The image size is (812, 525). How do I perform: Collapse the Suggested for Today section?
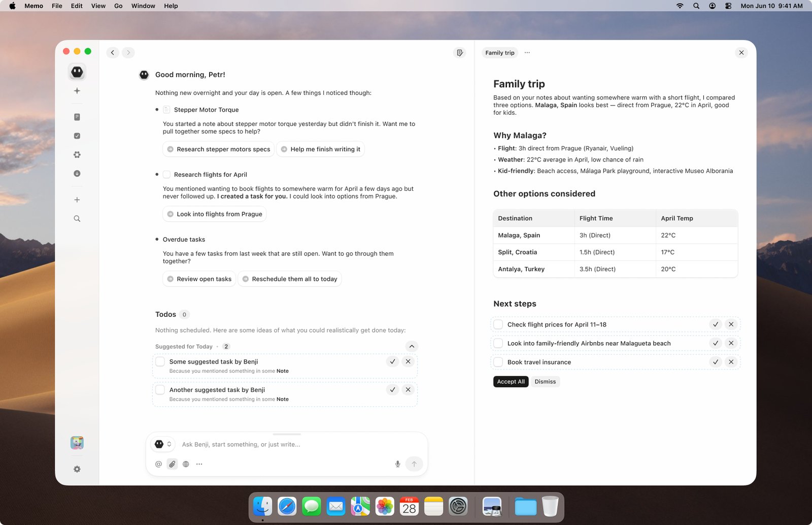click(x=412, y=346)
